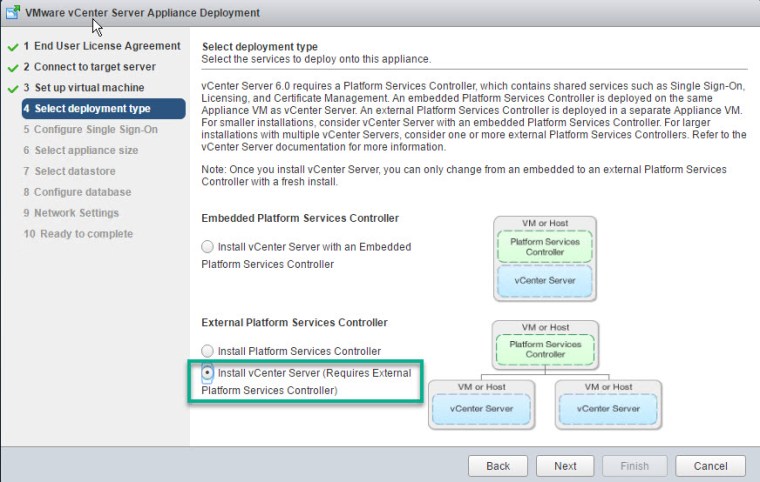Click the green checkmark beside Connect to target server
The width and height of the screenshot is (760, 482).
tap(12, 68)
